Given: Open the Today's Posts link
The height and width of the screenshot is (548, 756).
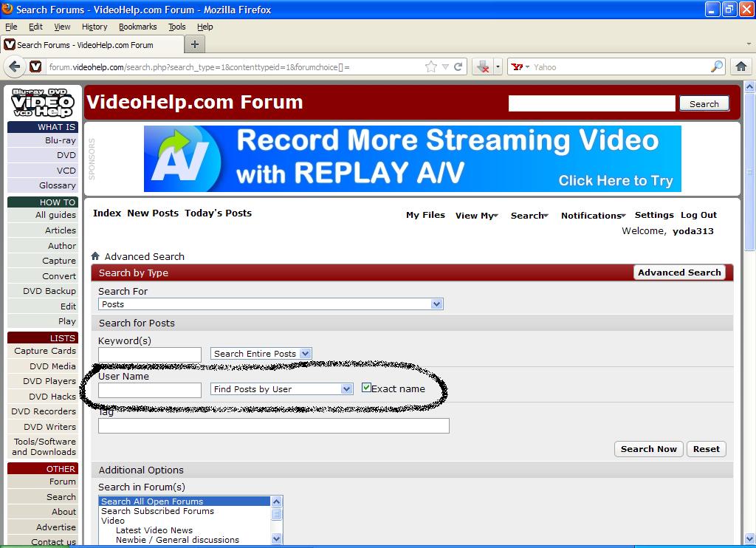Looking at the screenshot, I should pyautogui.click(x=218, y=213).
